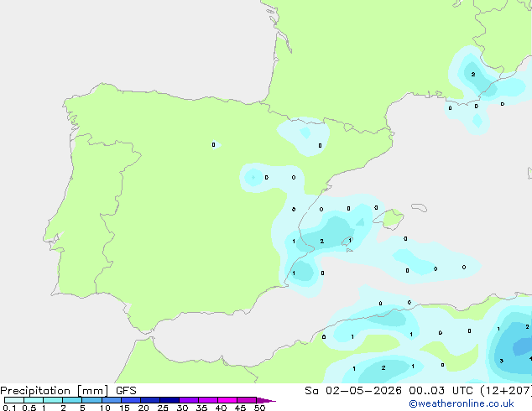This screenshot has height=411, width=532.
Task: Pick the 40–45 mm magenta legend swatch
Action: click(227, 400)
